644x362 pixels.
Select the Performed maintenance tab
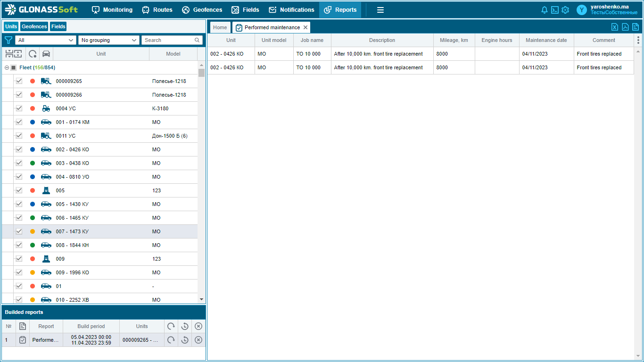272,27
